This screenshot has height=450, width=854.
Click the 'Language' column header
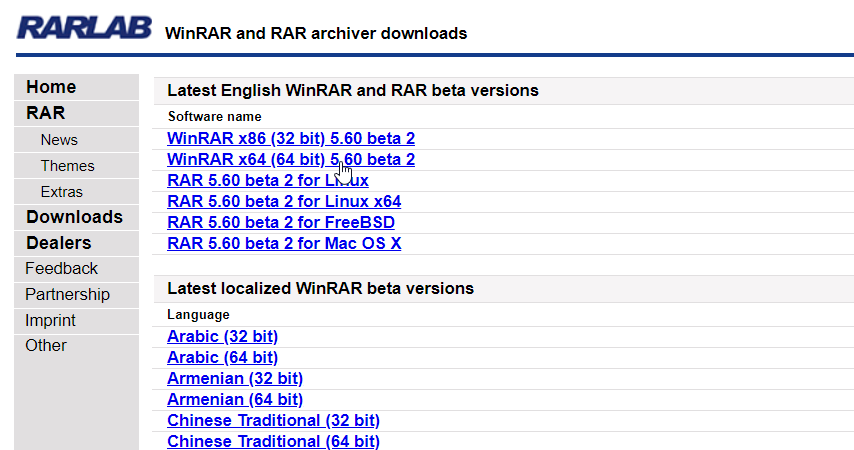pos(198,315)
